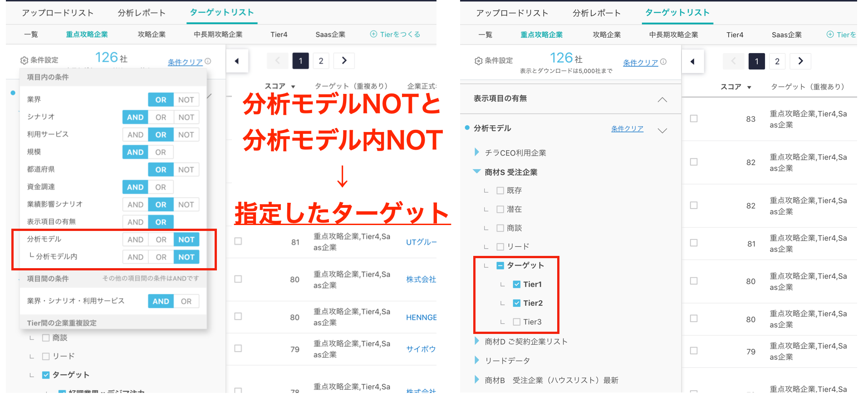Image resolution: width=868 pixels, height=402 pixels.
Task: Click next page chevron in right panel pagination
Action: tap(800, 61)
